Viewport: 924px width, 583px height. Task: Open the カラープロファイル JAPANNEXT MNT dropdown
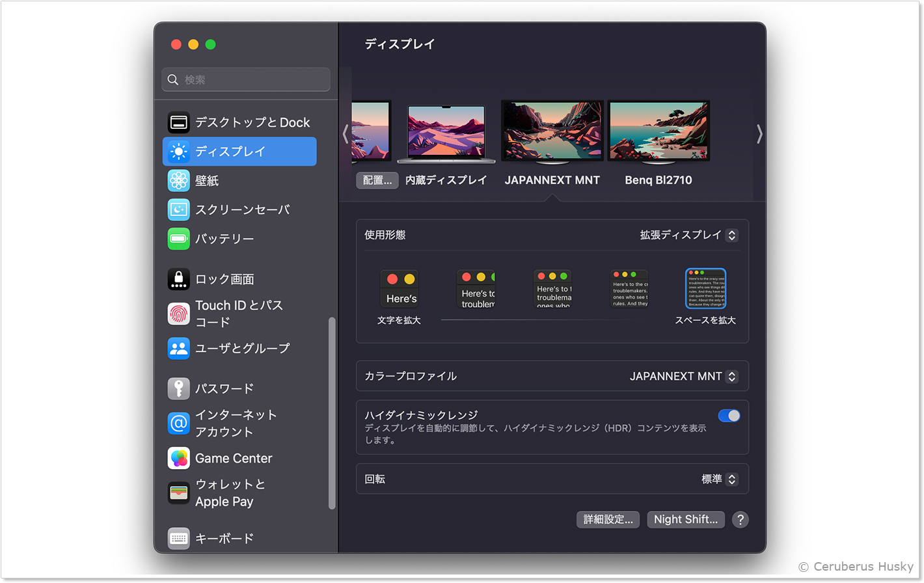[x=683, y=376]
